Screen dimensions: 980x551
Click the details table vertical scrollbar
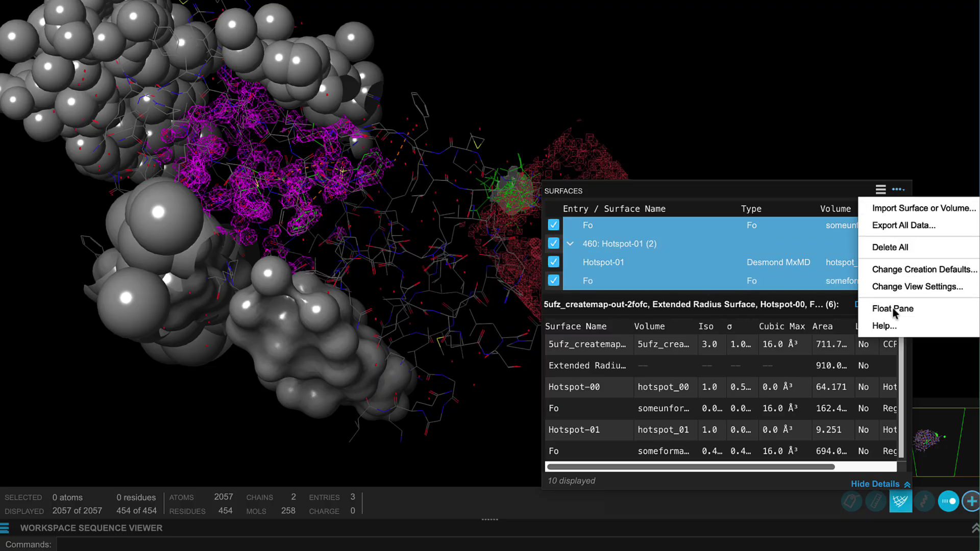(901, 397)
